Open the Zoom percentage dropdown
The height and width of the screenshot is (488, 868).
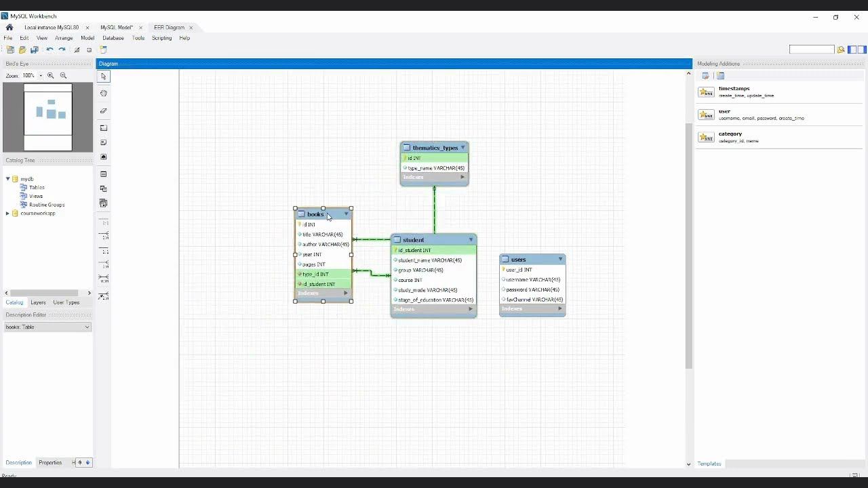(41, 76)
